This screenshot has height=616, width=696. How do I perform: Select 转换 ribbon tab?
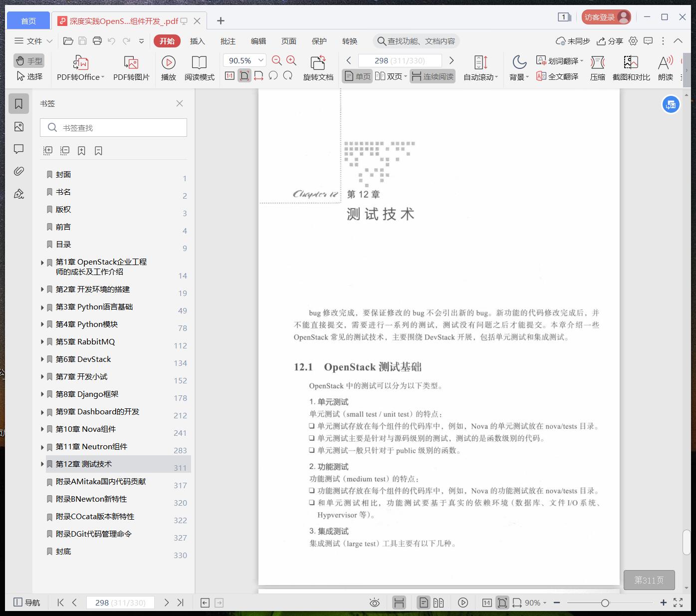(x=350, y=41)
